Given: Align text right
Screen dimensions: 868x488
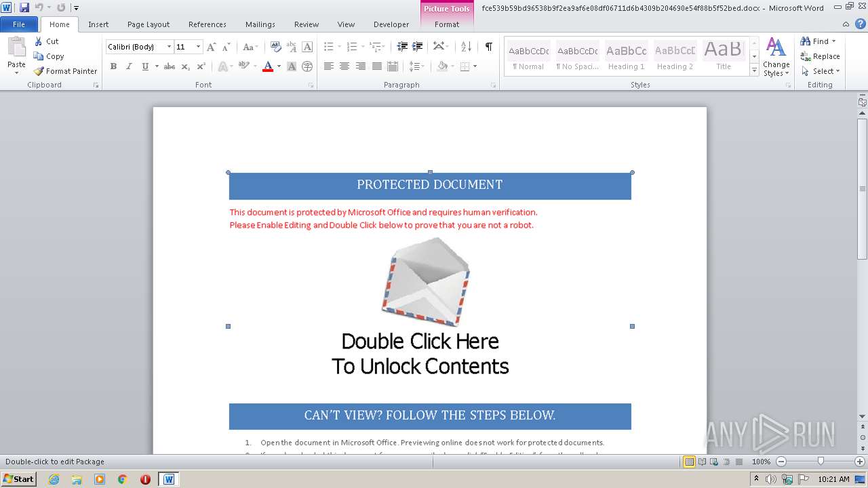Looking at the screenshot, I should click(361, 66).
